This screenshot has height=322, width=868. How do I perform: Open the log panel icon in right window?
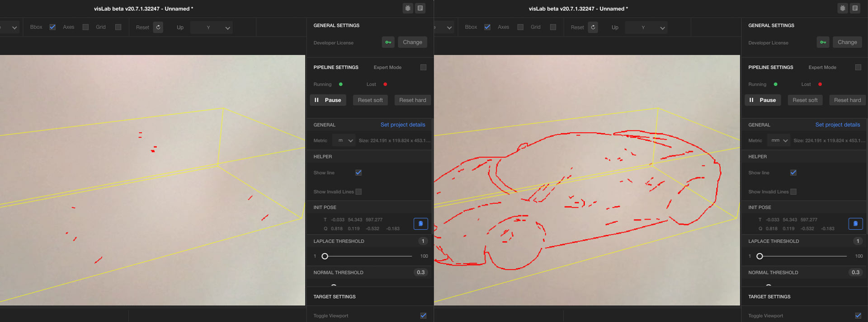[x=855, y=8]
